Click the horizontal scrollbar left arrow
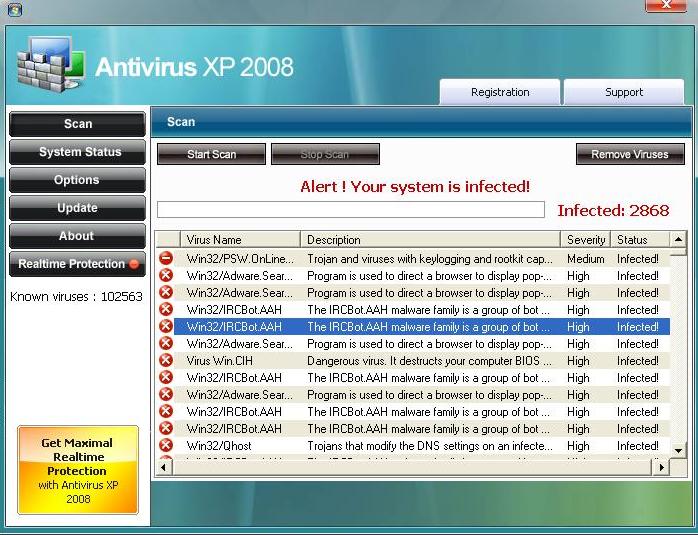The image size is (698, 535). coord(164,467)
